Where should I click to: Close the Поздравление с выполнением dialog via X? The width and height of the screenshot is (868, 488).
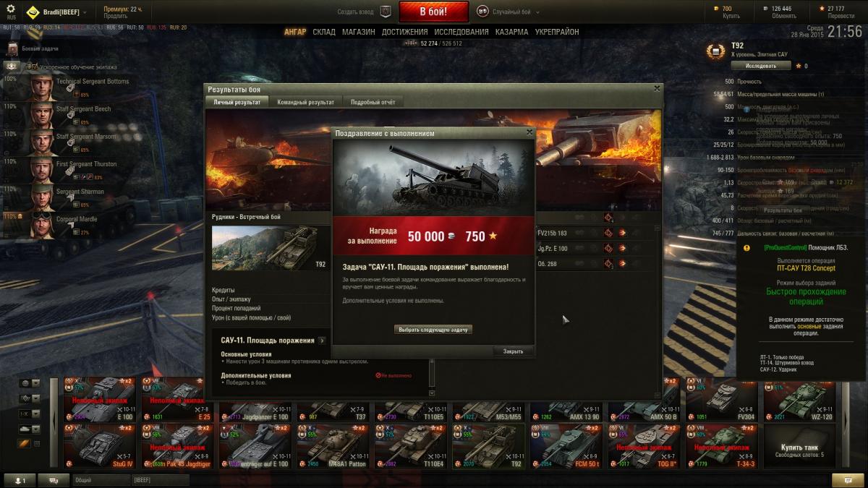[529, 132]
